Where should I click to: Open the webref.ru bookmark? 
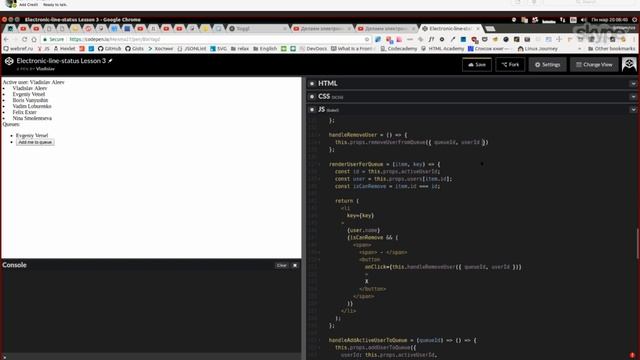(18, 49)
